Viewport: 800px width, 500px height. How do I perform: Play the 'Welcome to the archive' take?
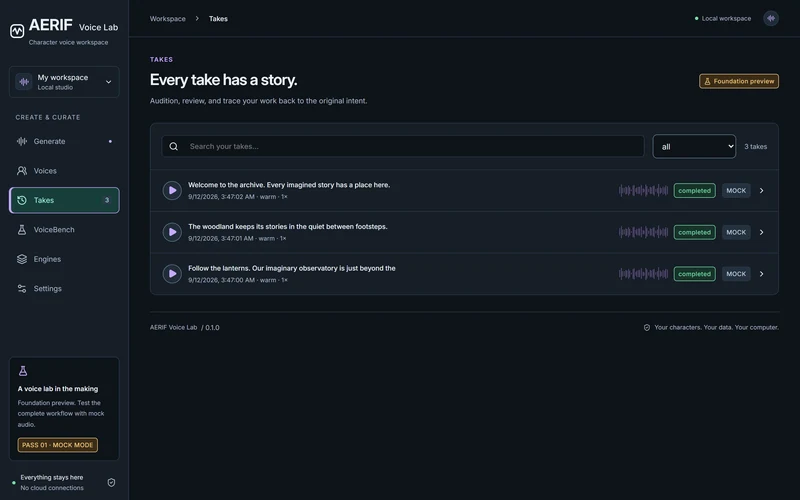coord(172,190)
